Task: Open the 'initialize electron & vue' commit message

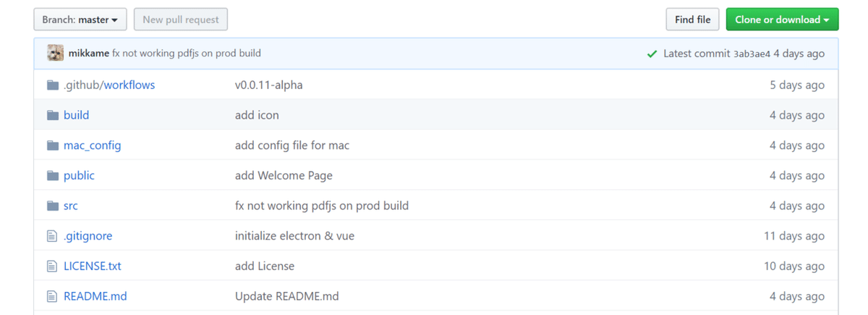Action: tap(294, 236)
